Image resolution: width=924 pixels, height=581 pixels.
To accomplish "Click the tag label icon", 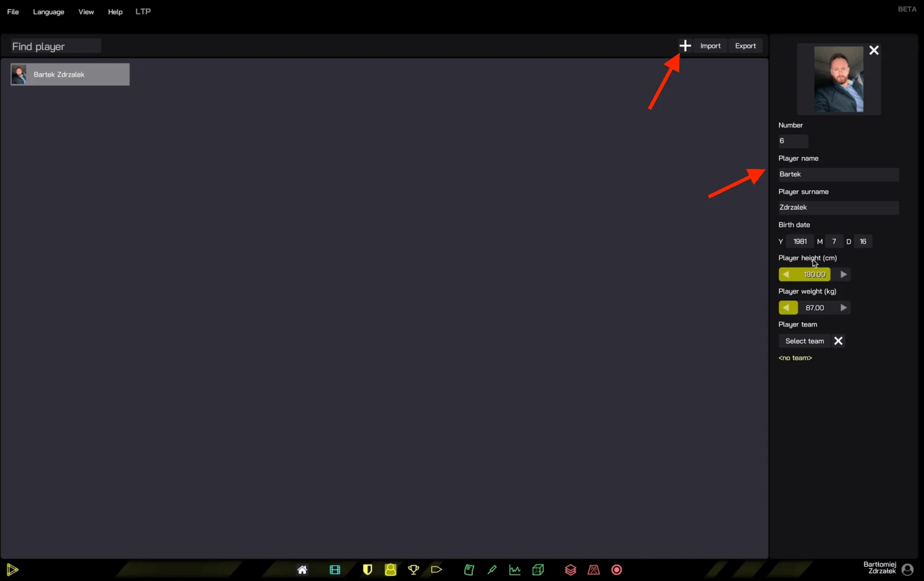I will (436, 570).
